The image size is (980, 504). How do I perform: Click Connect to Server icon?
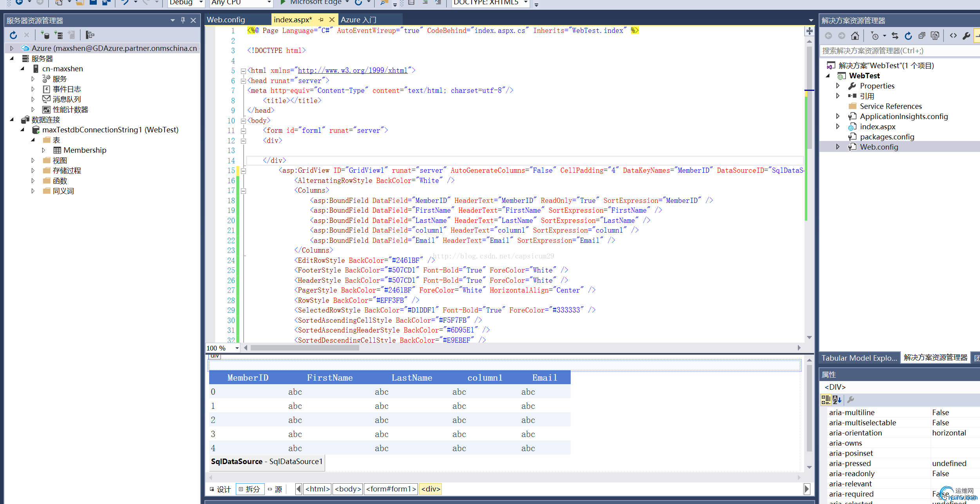click(58, 35)
